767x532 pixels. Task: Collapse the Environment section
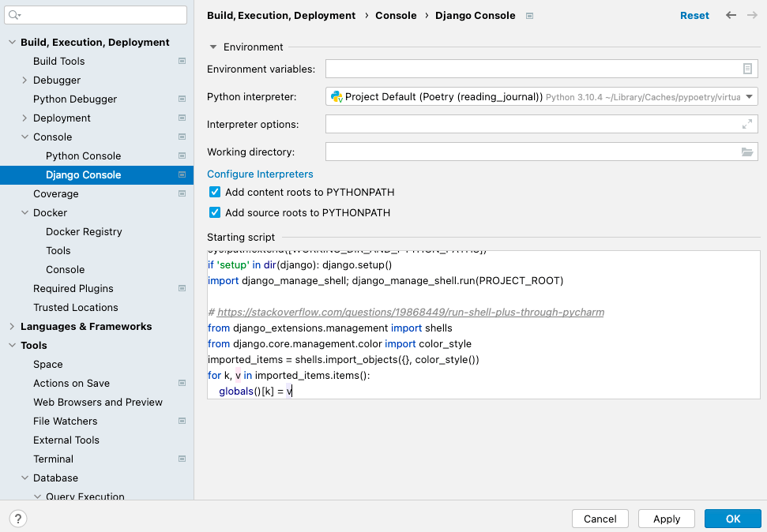212,47
